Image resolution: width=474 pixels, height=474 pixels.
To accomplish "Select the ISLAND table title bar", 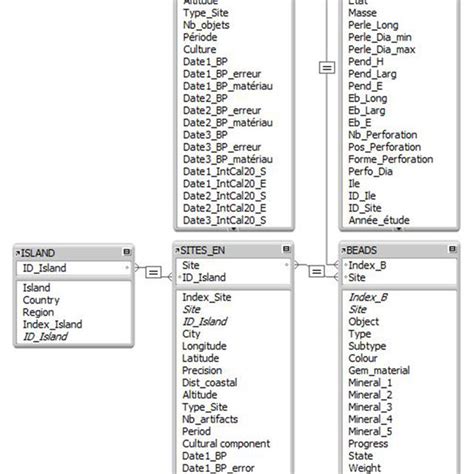I will point(73,253).
